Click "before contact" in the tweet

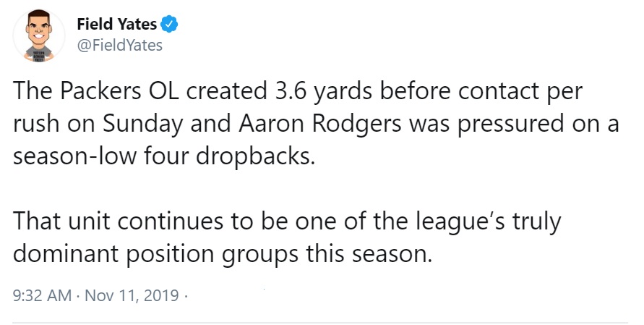coord(460,92)
